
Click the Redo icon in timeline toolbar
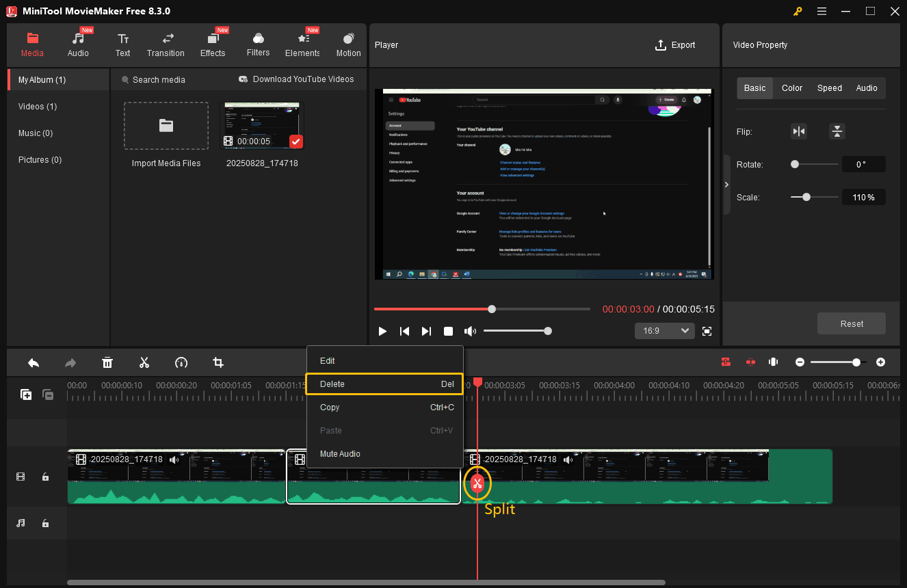[70, 362]
